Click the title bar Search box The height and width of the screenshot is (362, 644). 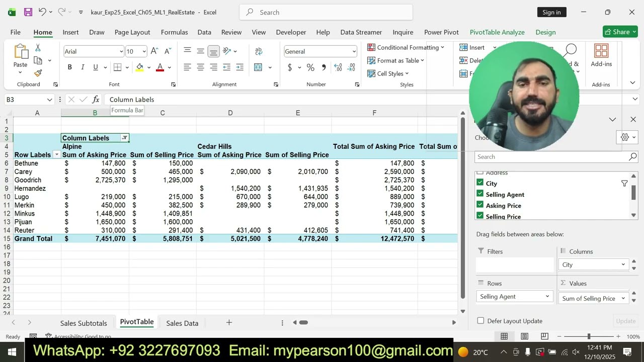point(326,12)
